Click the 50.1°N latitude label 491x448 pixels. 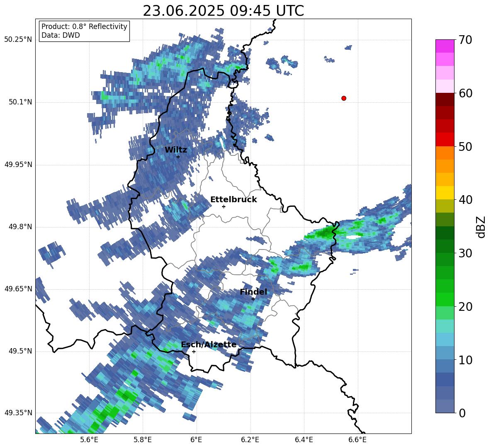20,102
